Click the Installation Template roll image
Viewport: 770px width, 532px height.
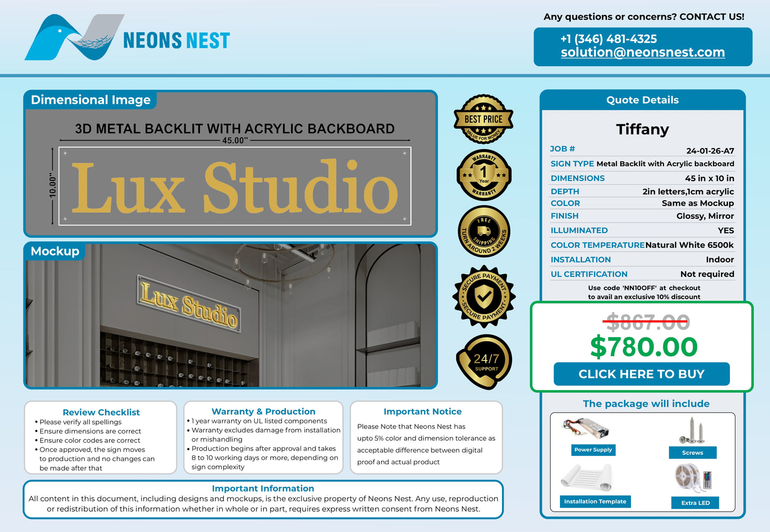(586, 478)
